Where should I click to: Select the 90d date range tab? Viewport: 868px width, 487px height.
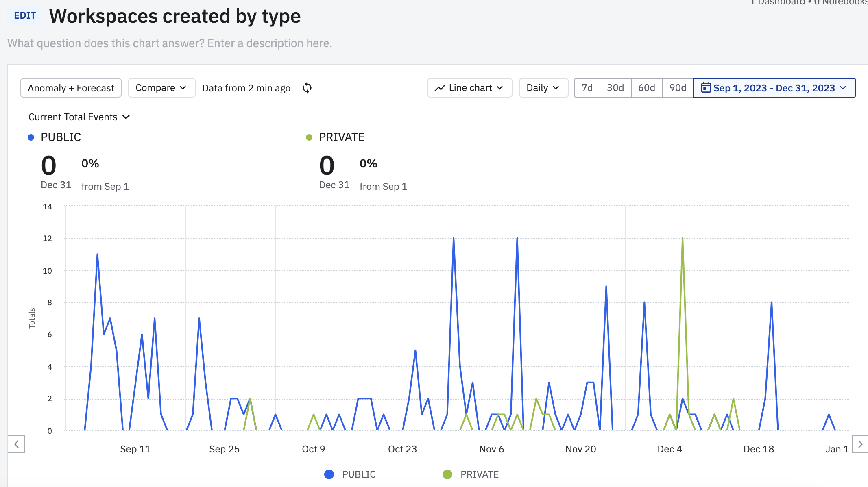(678, 88)
